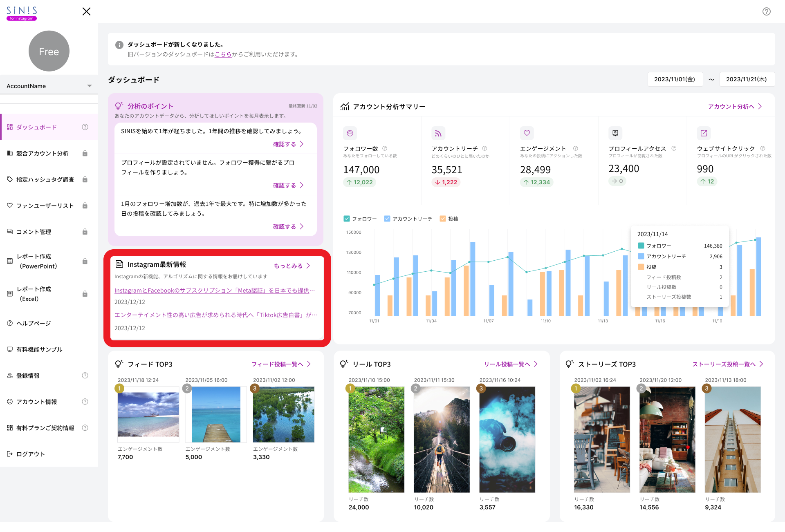The image size is (785, 532).
Task: Click もっとみる in Instagram最新情報
Action: click(292, 266)
